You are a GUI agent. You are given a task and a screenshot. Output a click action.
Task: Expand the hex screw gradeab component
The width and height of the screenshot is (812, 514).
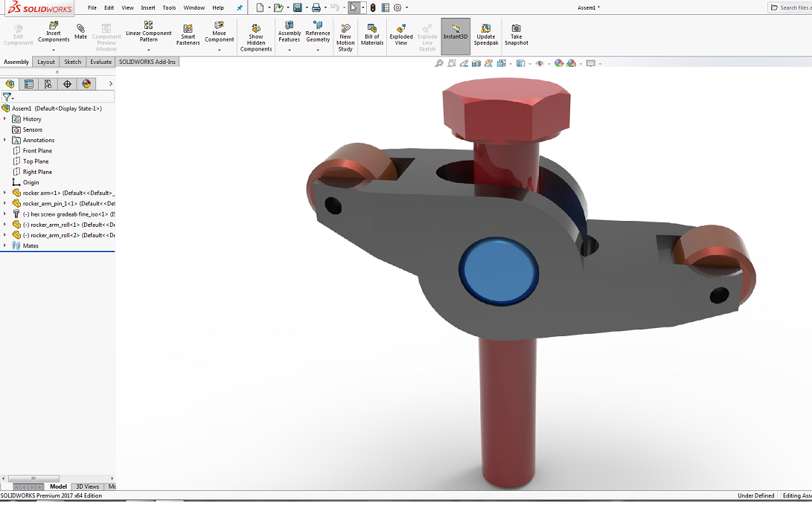(4, 213)
